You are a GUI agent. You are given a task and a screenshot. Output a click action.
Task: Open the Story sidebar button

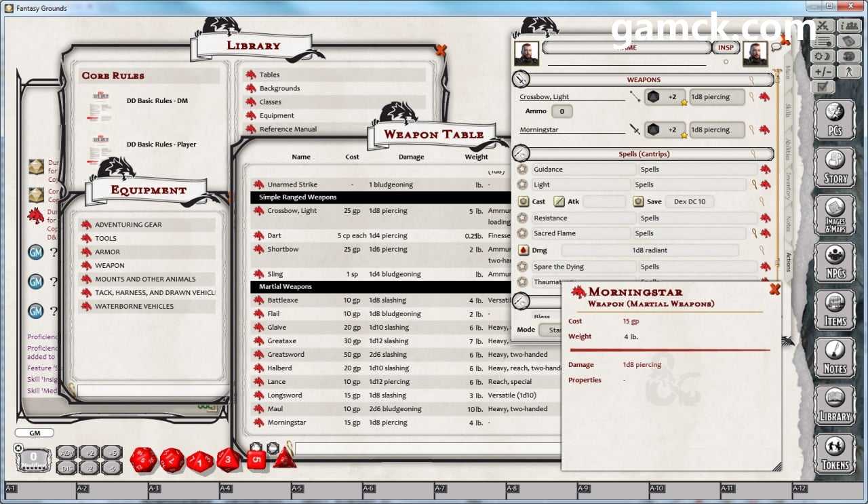click(835, 166)
